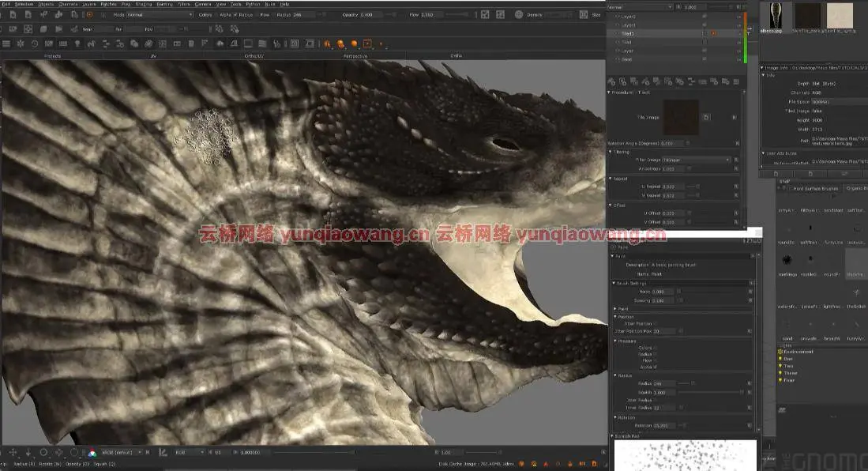Click the Tile Image texture preview
Screen dimensions: 868x471
681,118
